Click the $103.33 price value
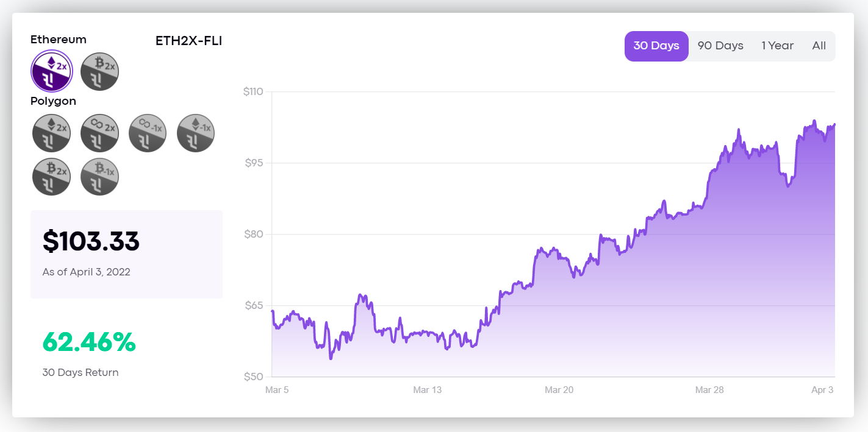Screen dimensions: 868x432 (x=91, y=241)
